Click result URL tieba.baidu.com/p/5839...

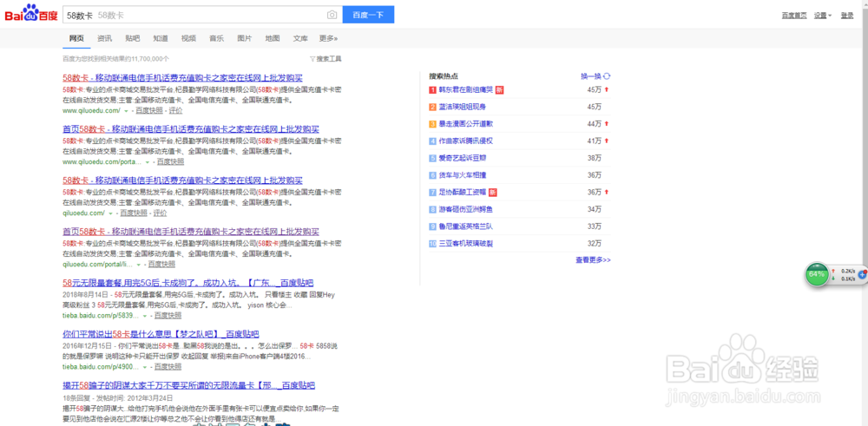click(101, 315)
